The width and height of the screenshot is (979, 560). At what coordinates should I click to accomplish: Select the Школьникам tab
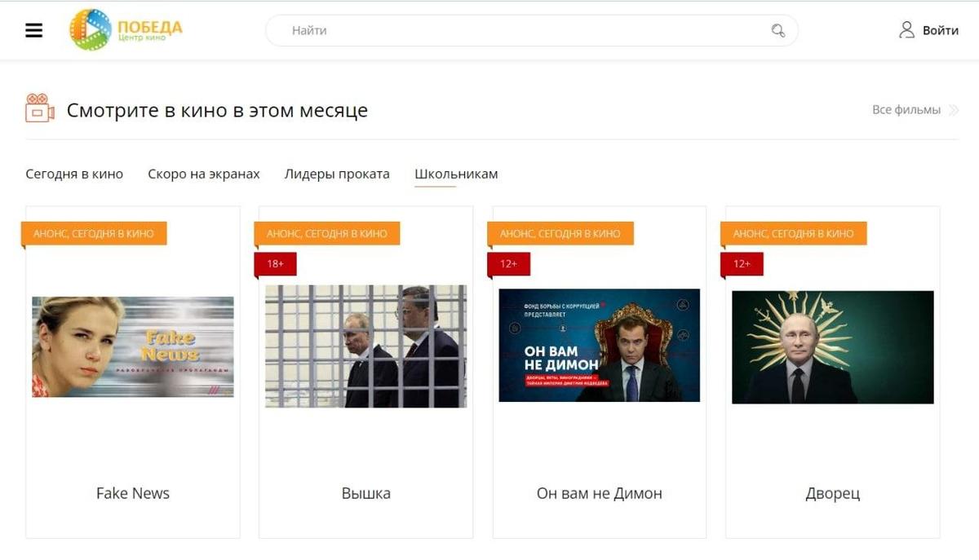pos(456,174)
